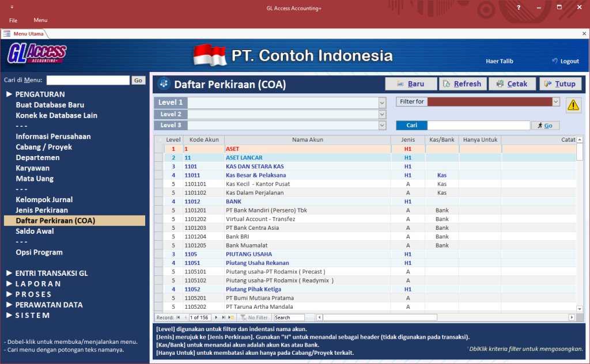Click the running-man Go search button
The width and height of the screenshot is (590, 364).
tap(545, 126)
